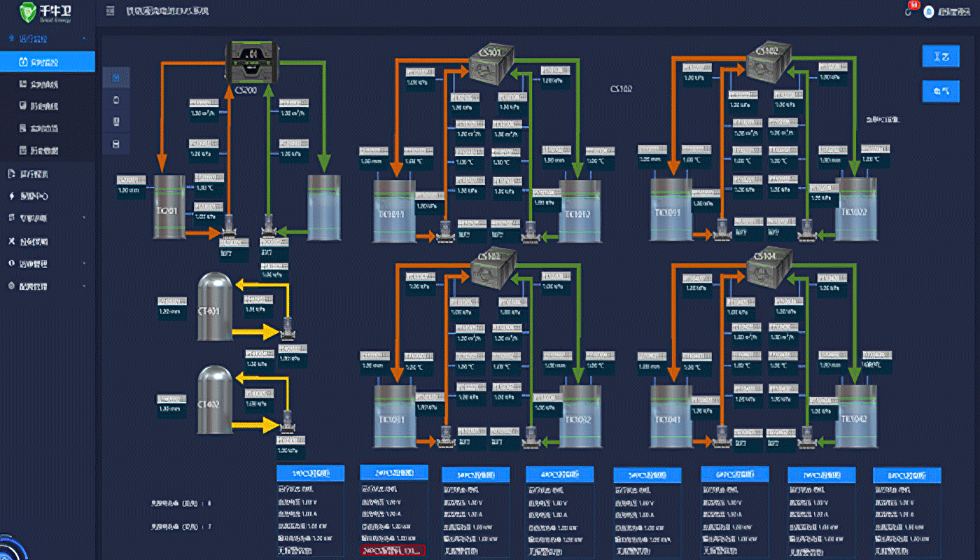Click the hamburger menu icon in the header
Screen dimensions: 980x560
pyautogui.click(x=110, y=11)
